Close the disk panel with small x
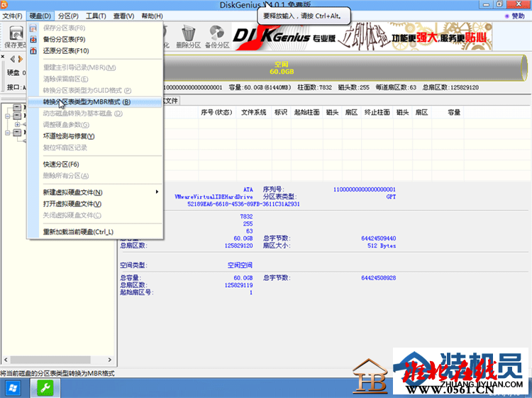This screenshot has width=532, height=398. (2, 56)
